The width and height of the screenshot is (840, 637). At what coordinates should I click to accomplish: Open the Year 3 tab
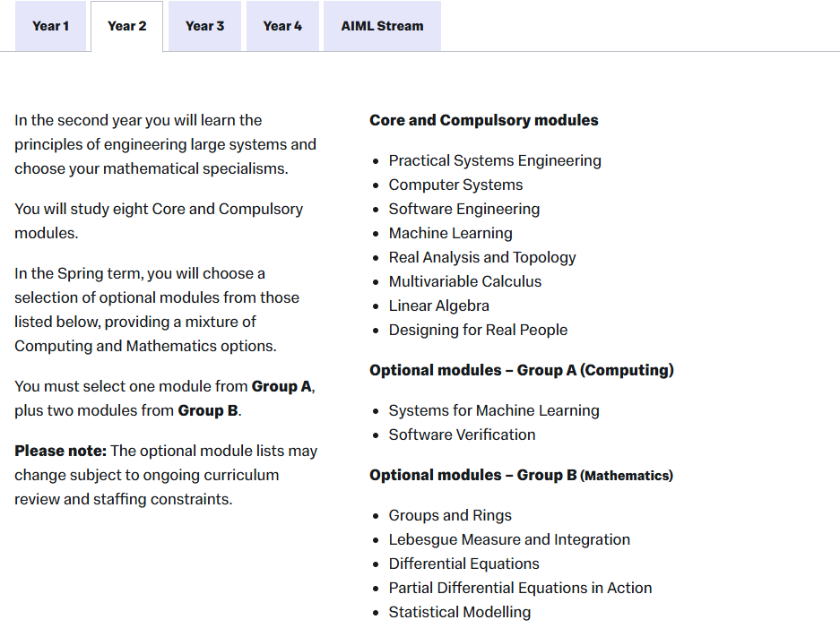pos(204,26)
